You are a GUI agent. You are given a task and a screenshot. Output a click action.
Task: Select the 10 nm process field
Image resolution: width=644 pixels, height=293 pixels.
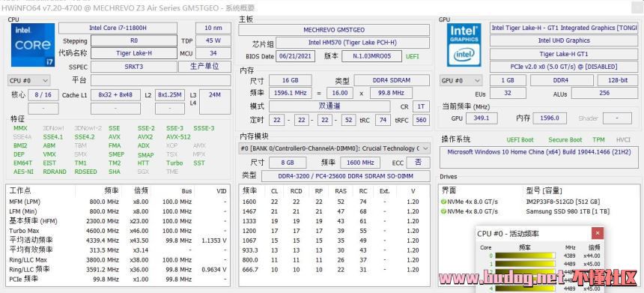click(x=213, y=28)
